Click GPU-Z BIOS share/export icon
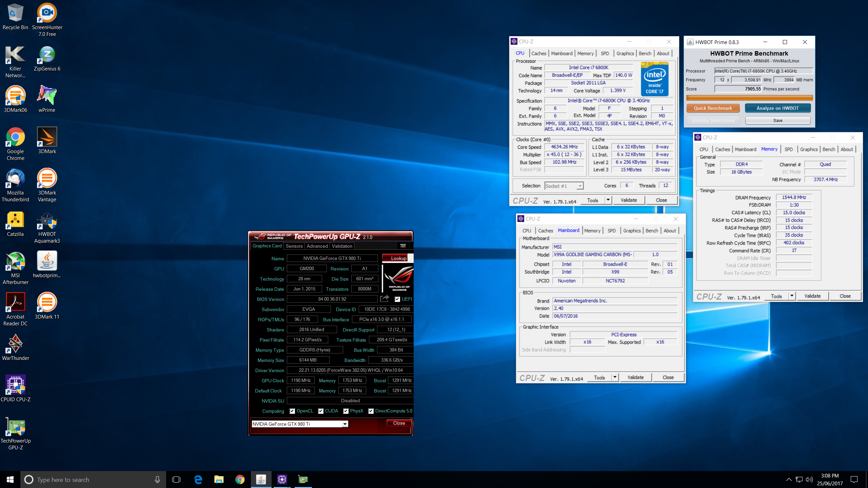The width and height of the screenshot is (868, 488). click(385, 299)
